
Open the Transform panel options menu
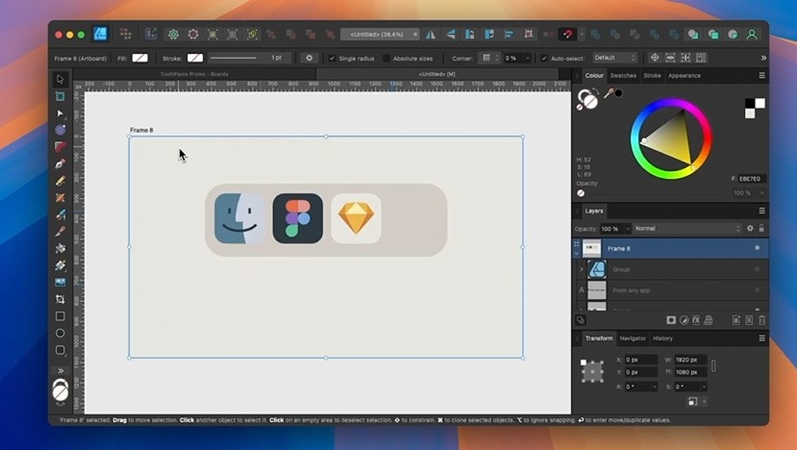point(761,338)
